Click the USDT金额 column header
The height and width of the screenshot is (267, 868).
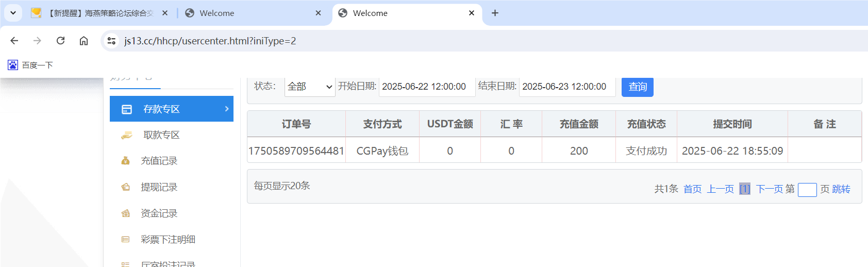[x=450, y=124]
